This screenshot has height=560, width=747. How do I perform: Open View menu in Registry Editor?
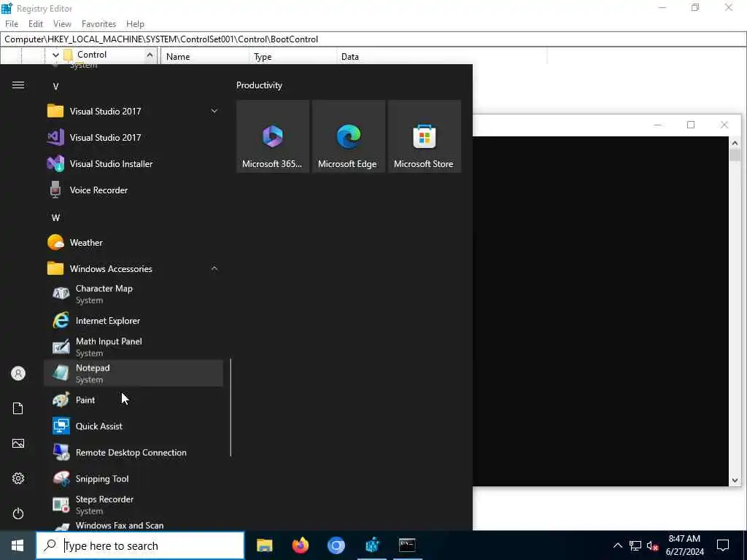point(62,24)
